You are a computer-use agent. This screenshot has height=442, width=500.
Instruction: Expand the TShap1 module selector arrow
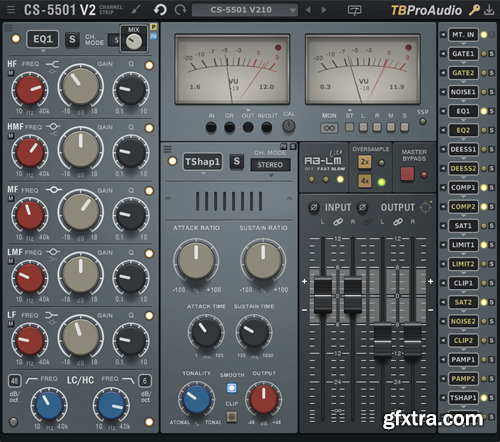[203, 174]
